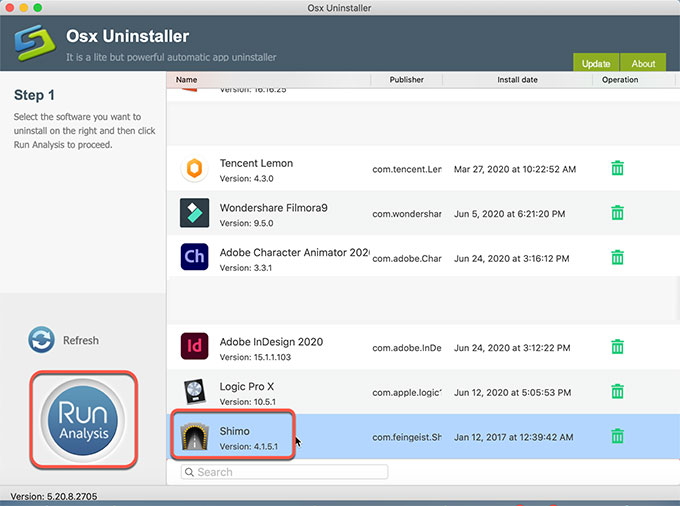
Task: Click trash icon for Wondershare Filmora9
Action: [x=618, y=213]
